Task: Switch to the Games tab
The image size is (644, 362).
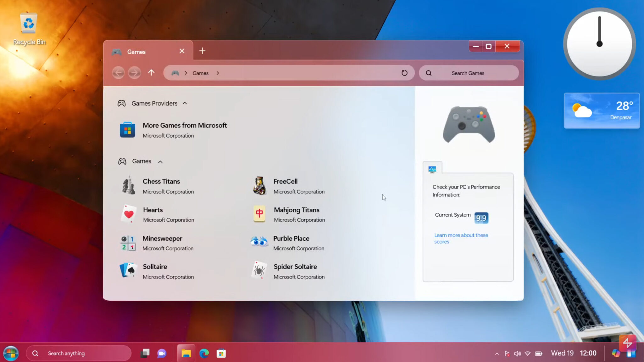Action: [136, 51]
